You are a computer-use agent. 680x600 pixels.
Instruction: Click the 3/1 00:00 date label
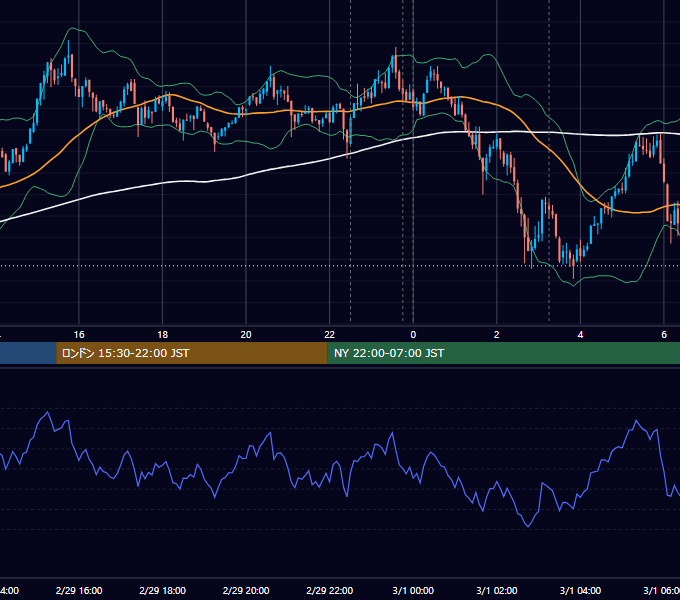pyautogui.click(x=413, y=590)
